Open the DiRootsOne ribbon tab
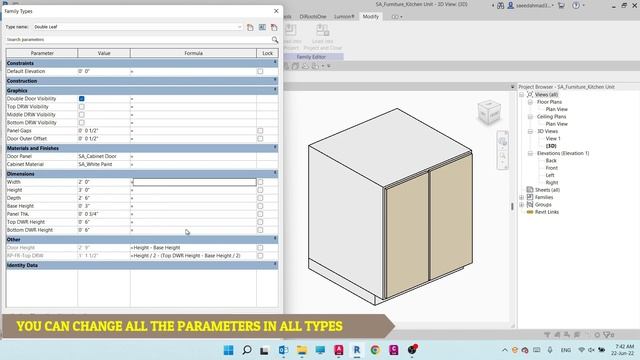640x360 pixels. click(x=313, y=17)
